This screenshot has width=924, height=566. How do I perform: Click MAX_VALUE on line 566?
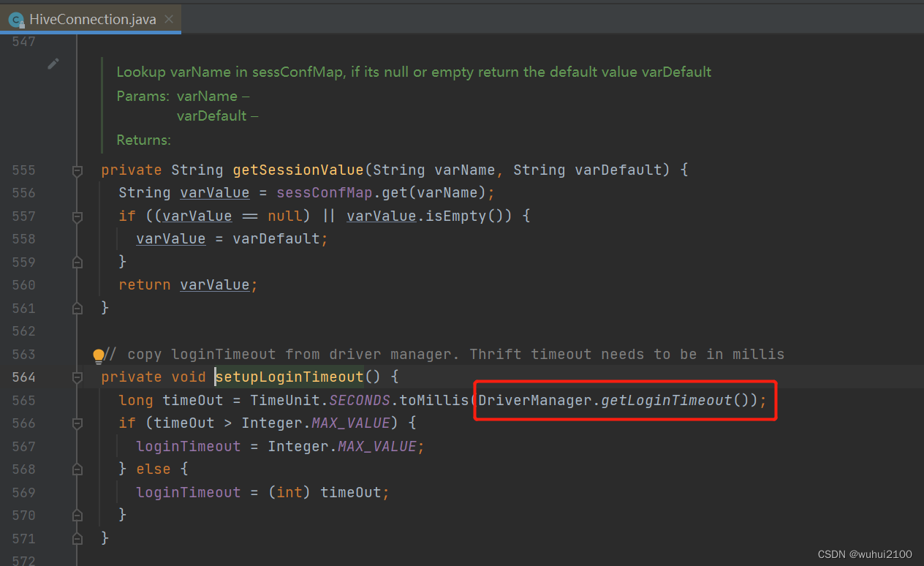[350, 423]
